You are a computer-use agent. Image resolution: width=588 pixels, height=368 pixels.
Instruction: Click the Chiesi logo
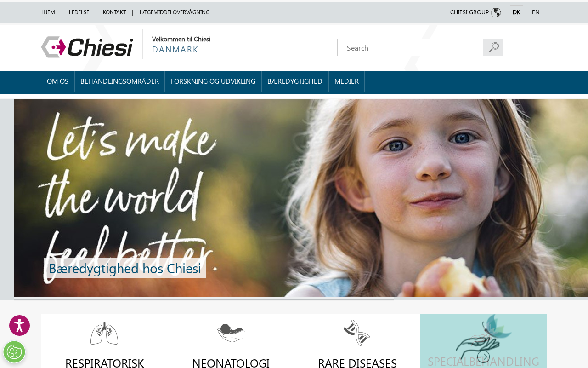point(87,47)
